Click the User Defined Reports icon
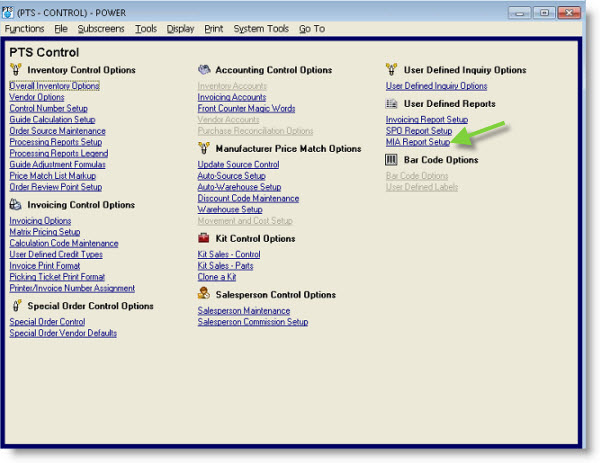Image resolution: width=600 pixels, height=463 pixels. (391, 103)
